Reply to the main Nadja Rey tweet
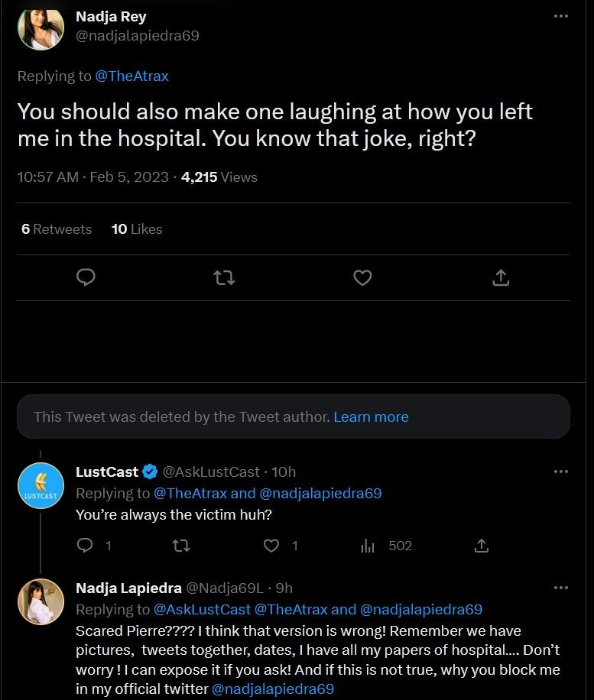594x700 pixels. (86, 277)
